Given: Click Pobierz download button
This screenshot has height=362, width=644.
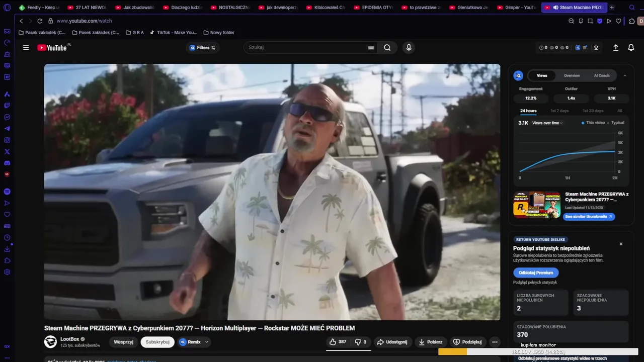Looking at the screenshot, I should tap(430, 342).
